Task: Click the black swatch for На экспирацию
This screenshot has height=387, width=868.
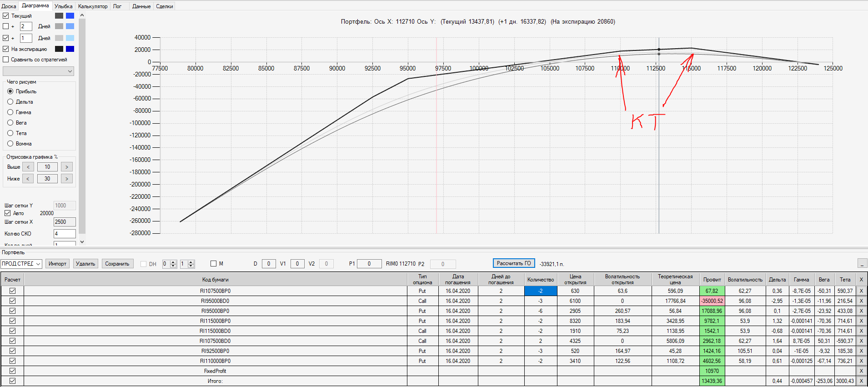Action: pos(59,49)
